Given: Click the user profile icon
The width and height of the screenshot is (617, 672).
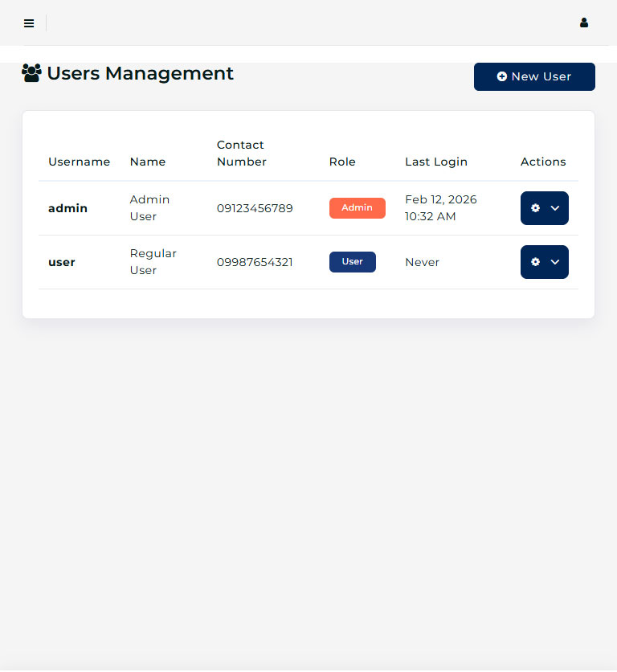Looking at the screenshot, I should [x=584, y=23].
